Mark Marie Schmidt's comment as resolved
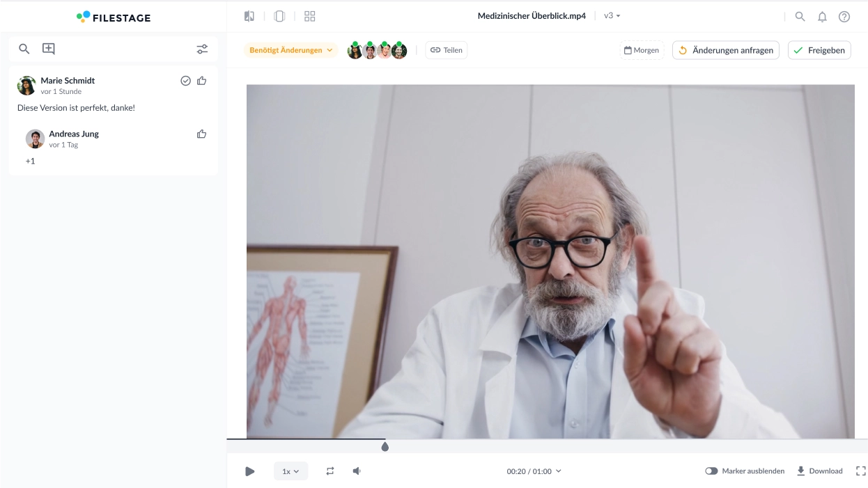Screen dimensions: 868x488 pyautogui.click(x=186, y=81)
